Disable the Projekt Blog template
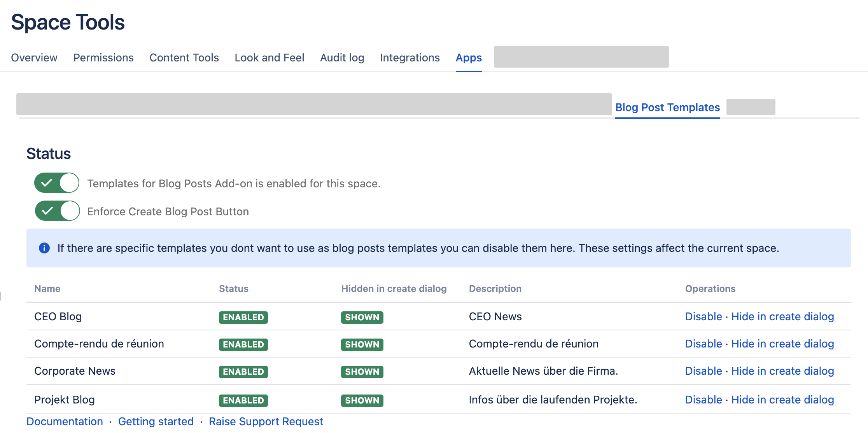The image size is (868, 433). [703, 400]
